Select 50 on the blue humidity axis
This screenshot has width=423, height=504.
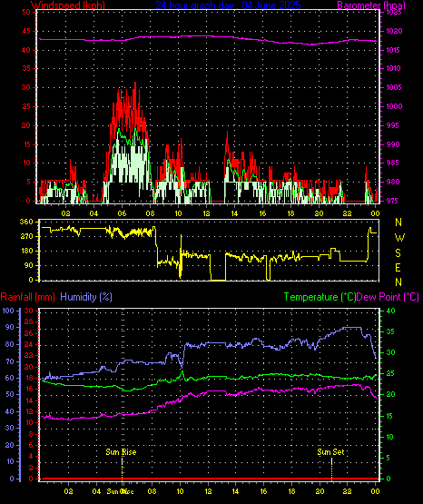10,395
